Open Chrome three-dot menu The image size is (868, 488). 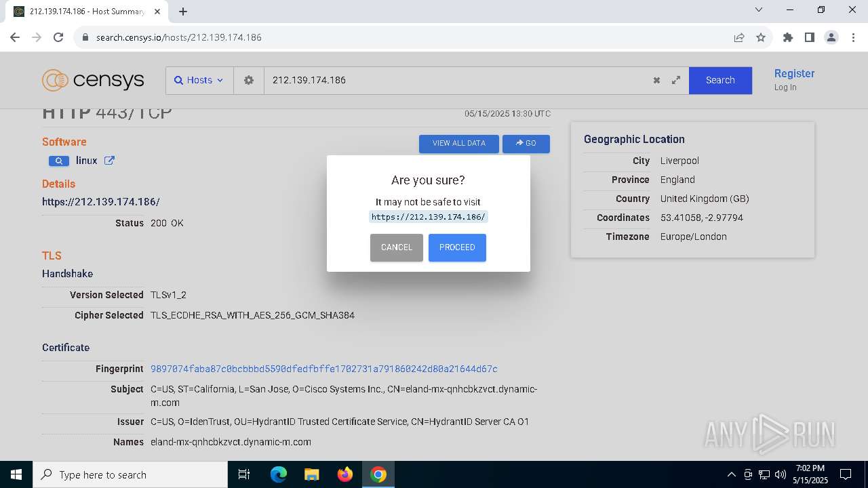(852, 37)
